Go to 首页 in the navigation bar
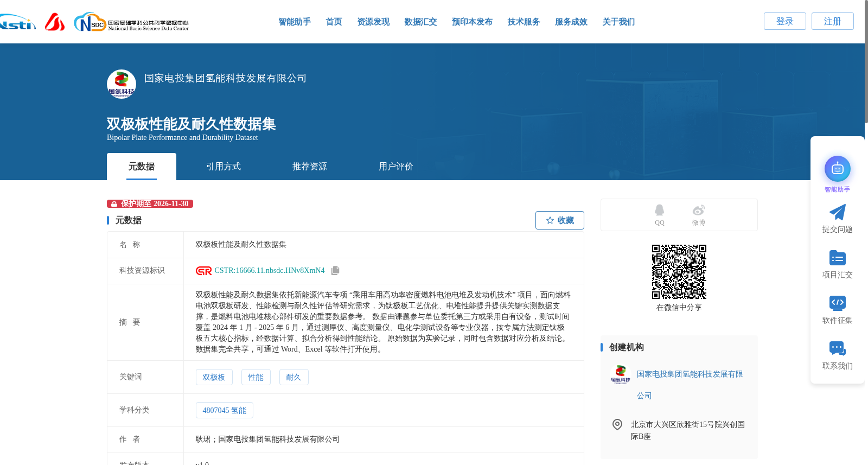The width and height of the screenshot is (868, 465). 334,22
